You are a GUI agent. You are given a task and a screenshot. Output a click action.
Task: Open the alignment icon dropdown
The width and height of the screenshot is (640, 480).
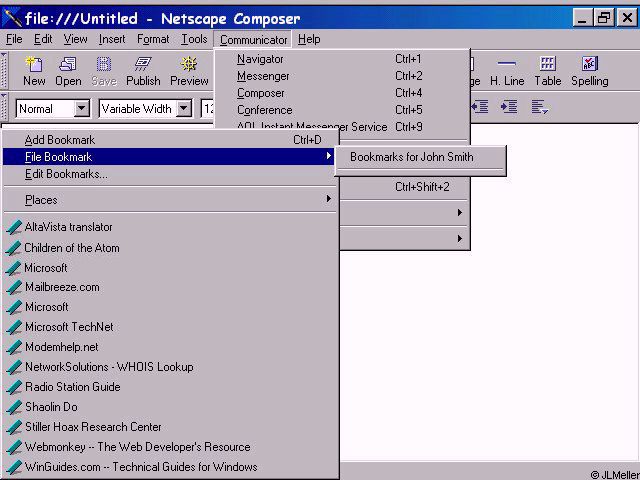click(540, 107)
